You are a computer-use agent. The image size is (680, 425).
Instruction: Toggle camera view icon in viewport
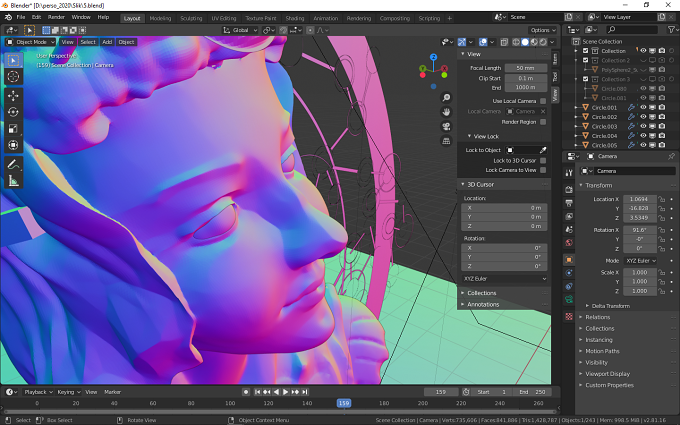(x=446, y=127)
